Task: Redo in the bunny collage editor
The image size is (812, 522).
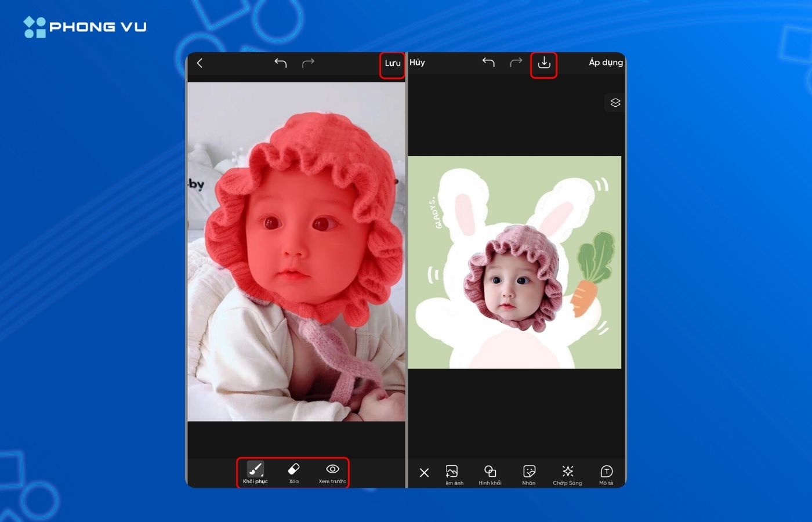Action: [x=516, y=63]
